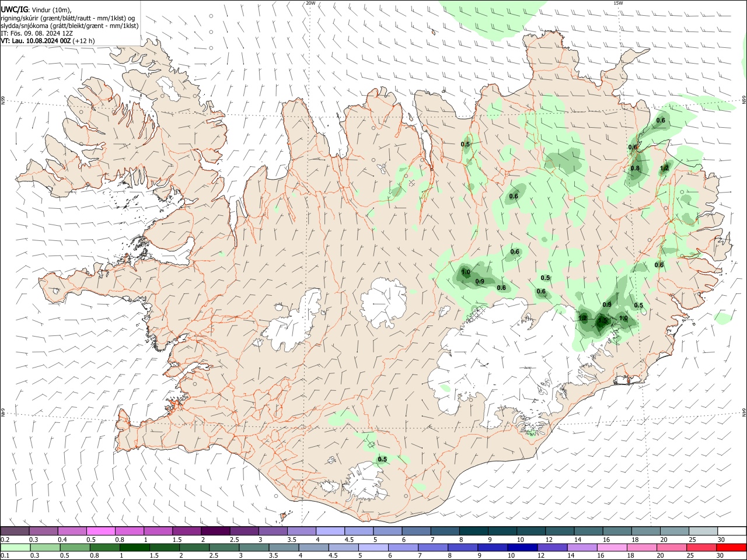
Task: Click the 1.2 value beside the 0.8 value
Action: [664, 169]
